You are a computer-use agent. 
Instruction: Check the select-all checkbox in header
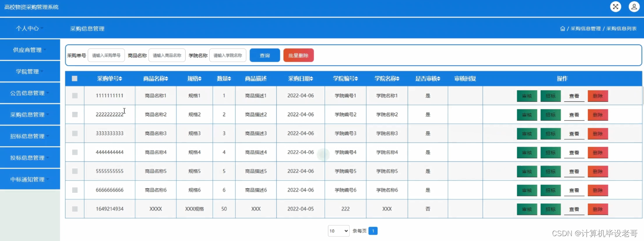(x=75, y=79)
